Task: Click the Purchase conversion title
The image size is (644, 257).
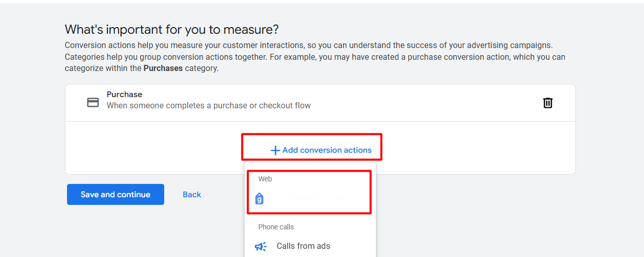Action: [x=124, y=95]
